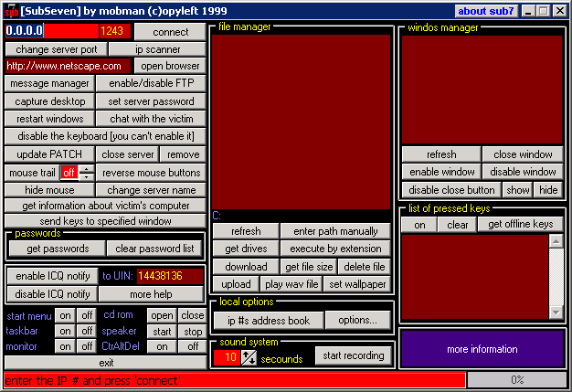Open options... in local options
The image size is (572, 392).
point(357,320)
